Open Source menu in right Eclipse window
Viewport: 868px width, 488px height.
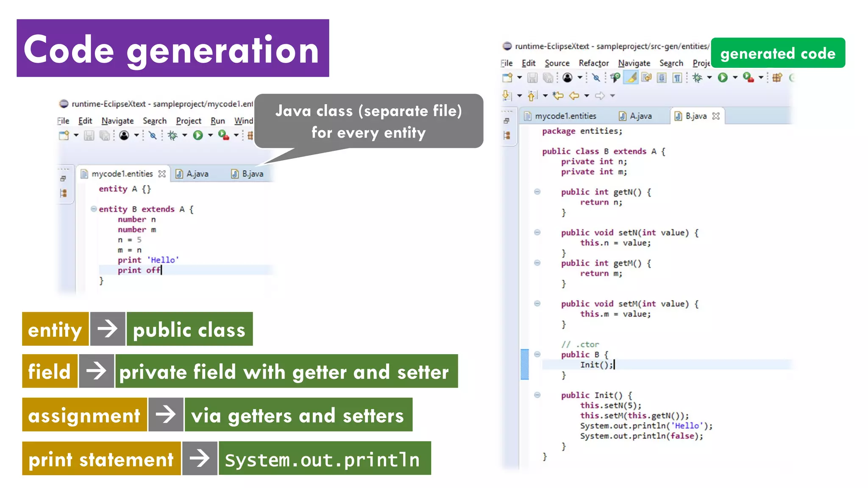pyautogui.click(x=557, y=63)
